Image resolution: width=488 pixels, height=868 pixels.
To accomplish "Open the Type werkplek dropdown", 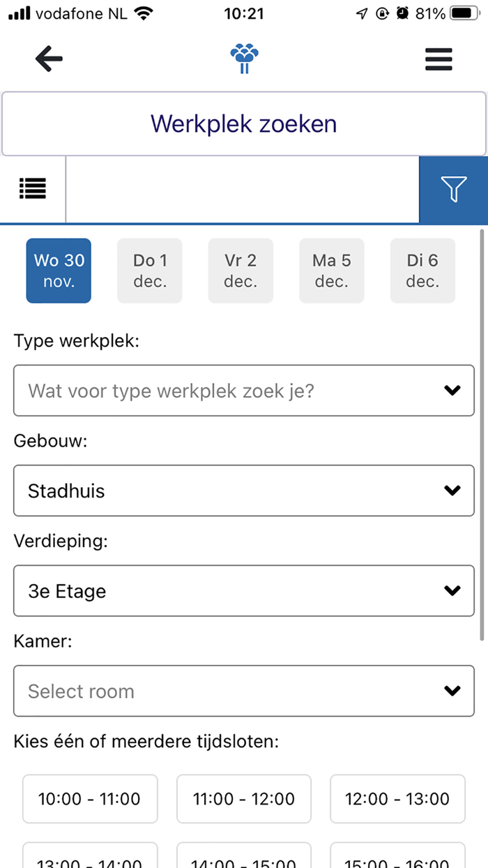I will point(244,391).
